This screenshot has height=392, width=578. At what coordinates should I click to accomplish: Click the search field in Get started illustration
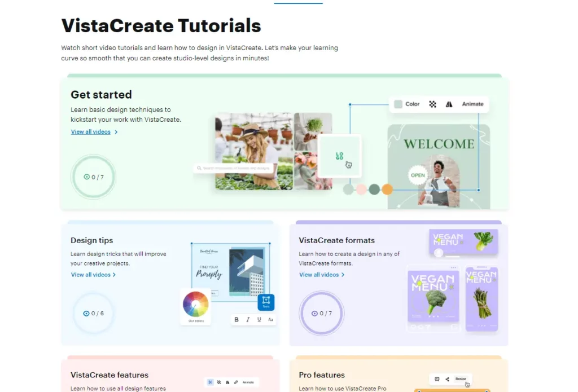pos(234,168)
